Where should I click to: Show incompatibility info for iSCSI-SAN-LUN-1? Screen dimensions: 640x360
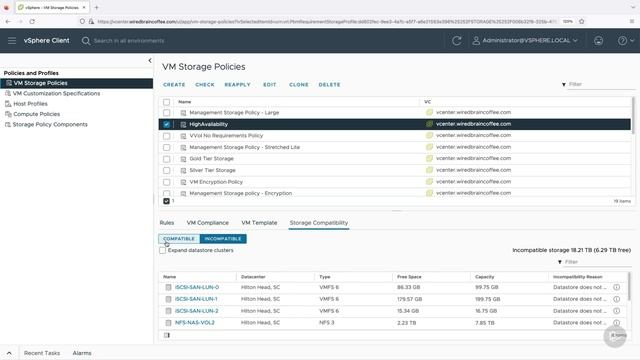tap(616, 299)
